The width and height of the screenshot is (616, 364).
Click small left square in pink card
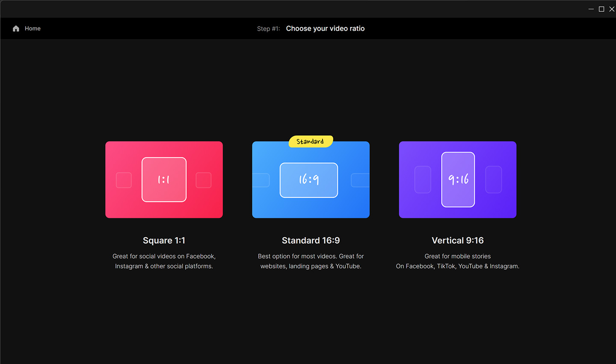coord(124,180)
